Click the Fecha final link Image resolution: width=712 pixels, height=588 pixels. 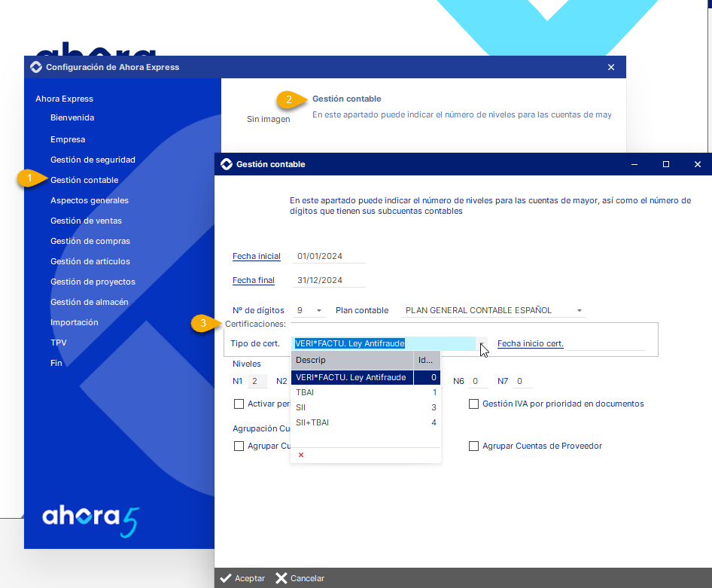click(x=254, y=280)
